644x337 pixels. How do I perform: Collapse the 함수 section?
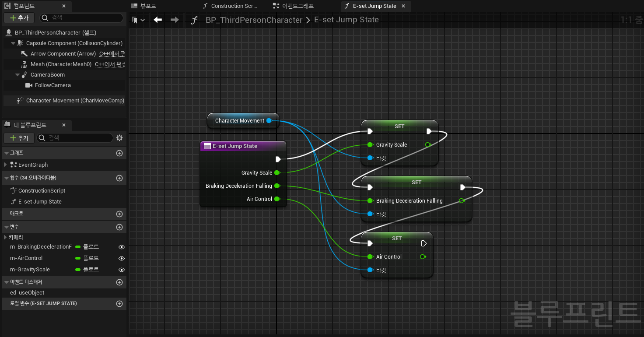(x=6, y=178)
